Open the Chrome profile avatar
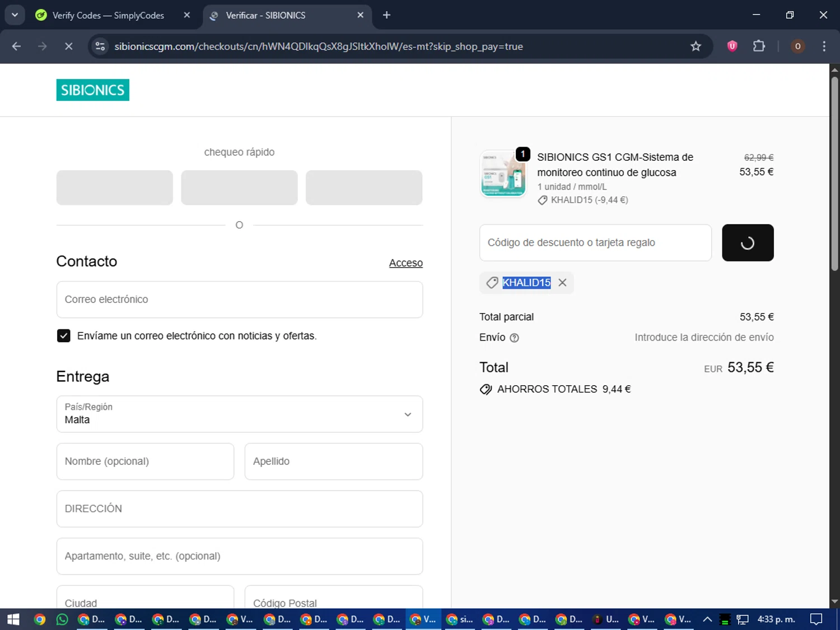The width and height of the screenshot is (840, 630). [797, 46]
